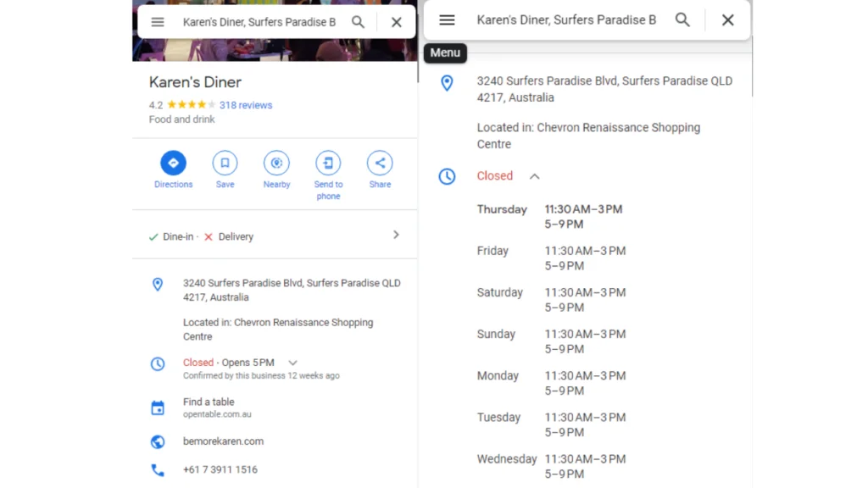This screenshot has height=488, width=868.
Task: Expand opening hours next to Opens 5PM
Action: pos(292,363)
